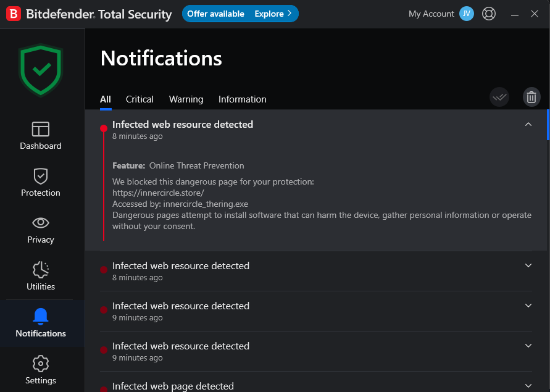Open the Dashboard section

point(41,136)
